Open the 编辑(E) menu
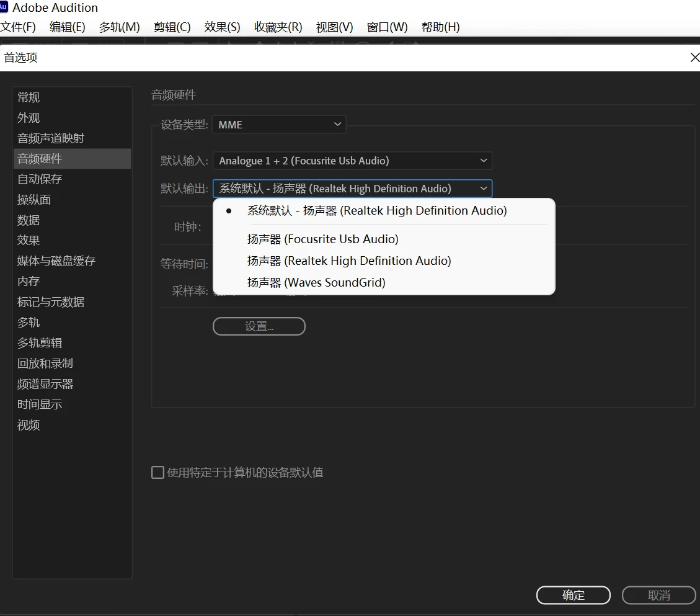The image size is (700, 616). click(x=68, y=27)
